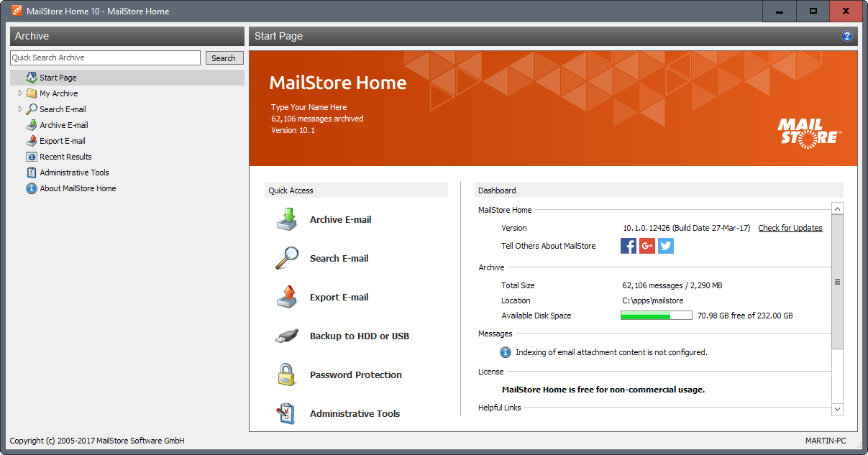Open About MailStore Home in the tree

(x=78, y=188)
